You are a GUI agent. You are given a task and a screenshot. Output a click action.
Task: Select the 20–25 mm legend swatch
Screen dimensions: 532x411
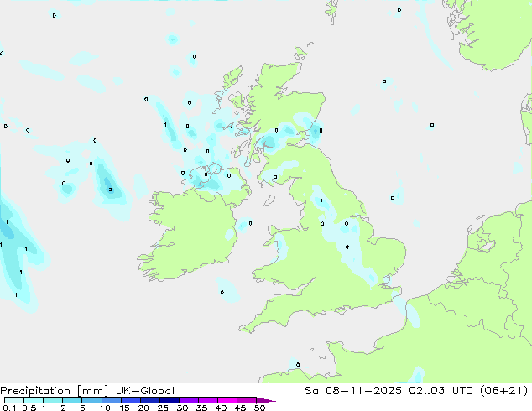tap(150, 400)
